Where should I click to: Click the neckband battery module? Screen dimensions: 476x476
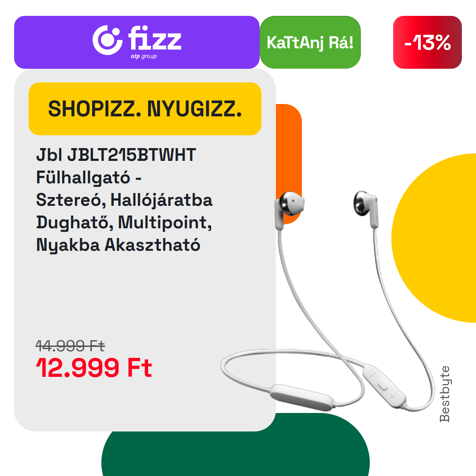click(x=302, y=398)
